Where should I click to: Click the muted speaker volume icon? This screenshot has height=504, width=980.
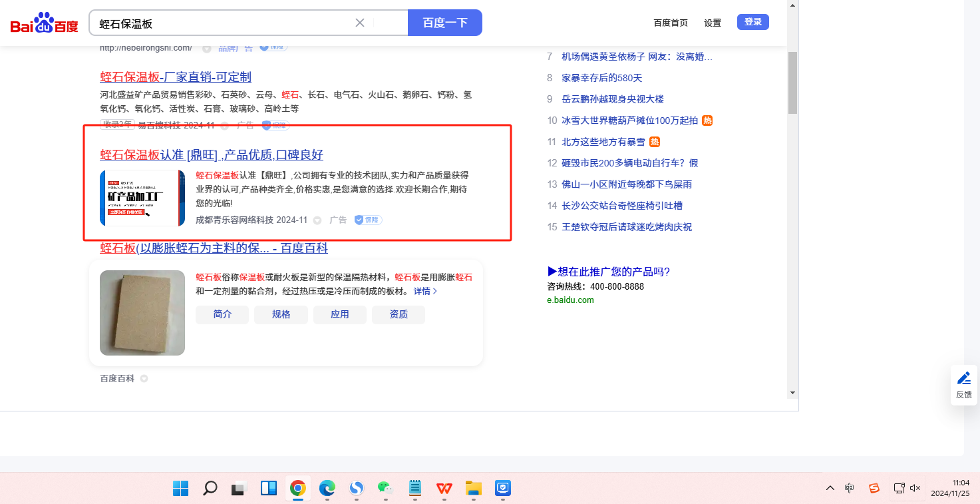click(x=915, y=488)
